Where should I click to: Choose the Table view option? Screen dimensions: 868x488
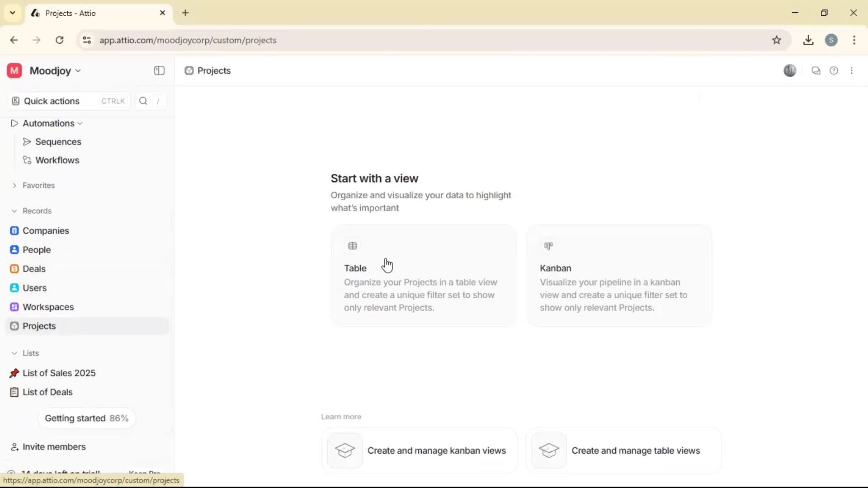(x=423, y=276)
